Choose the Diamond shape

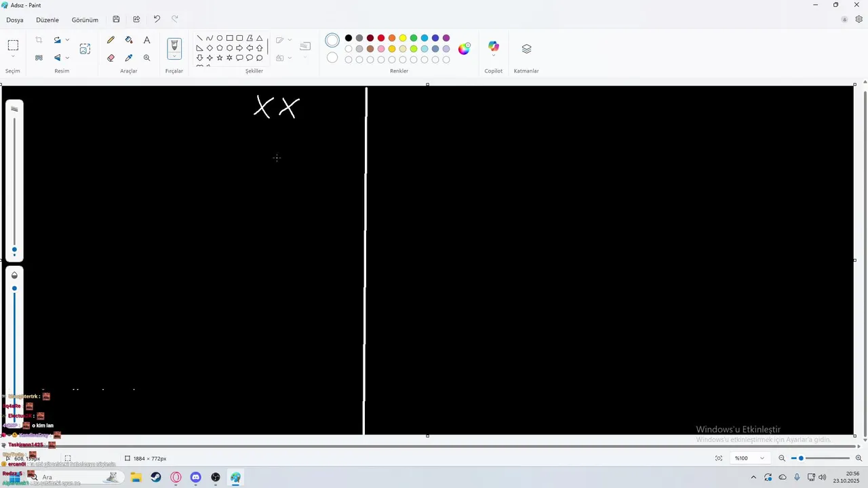point(210,48)
